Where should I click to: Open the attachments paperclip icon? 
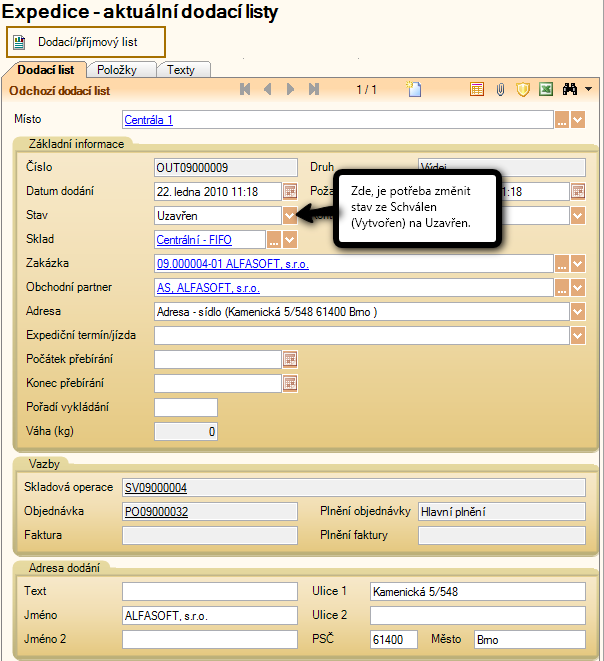point(501,90)
